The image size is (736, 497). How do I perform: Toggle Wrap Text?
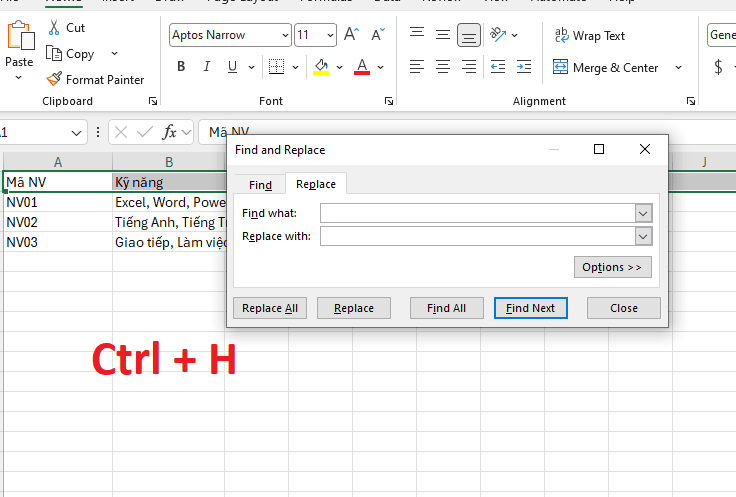point(590,36)
